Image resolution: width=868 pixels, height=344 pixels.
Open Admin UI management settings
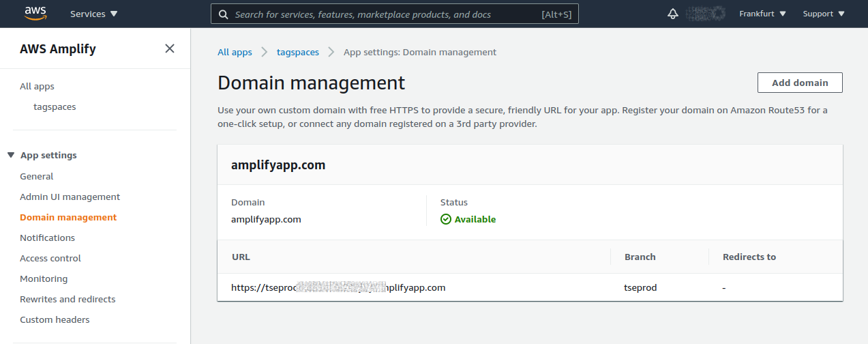70,197
